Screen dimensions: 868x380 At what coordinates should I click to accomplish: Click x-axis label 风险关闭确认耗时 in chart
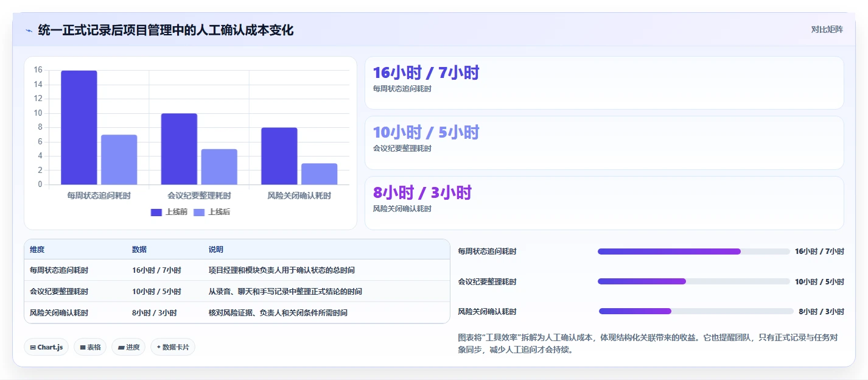point(299,196)
